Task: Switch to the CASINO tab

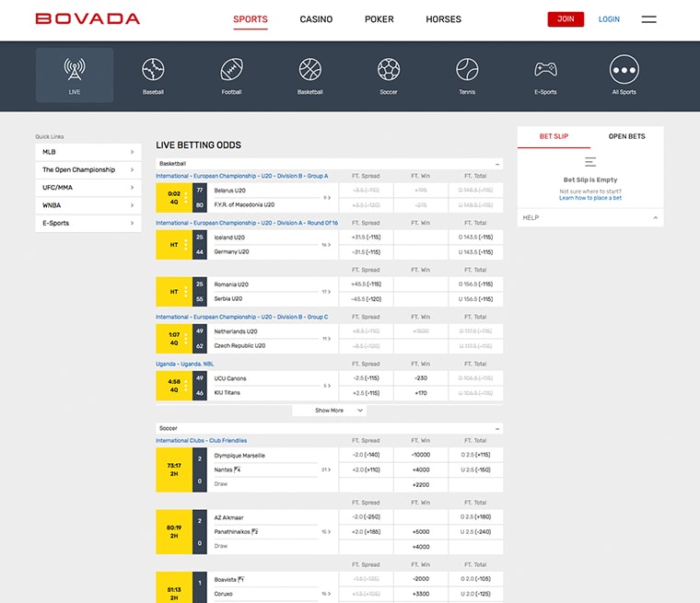Action: tap(316, 19)
